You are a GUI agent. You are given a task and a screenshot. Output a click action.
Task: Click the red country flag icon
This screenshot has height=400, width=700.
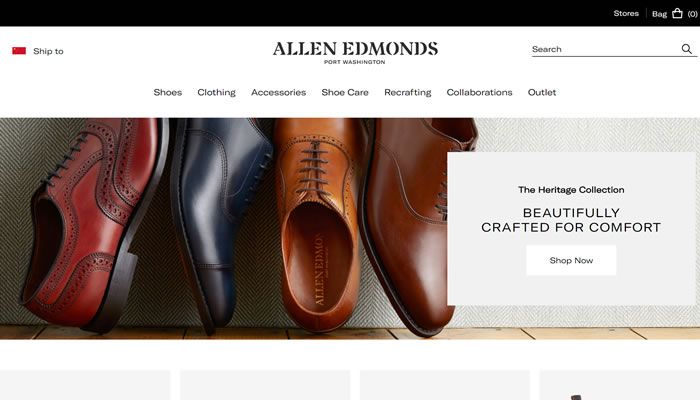[x=19, y=51]
